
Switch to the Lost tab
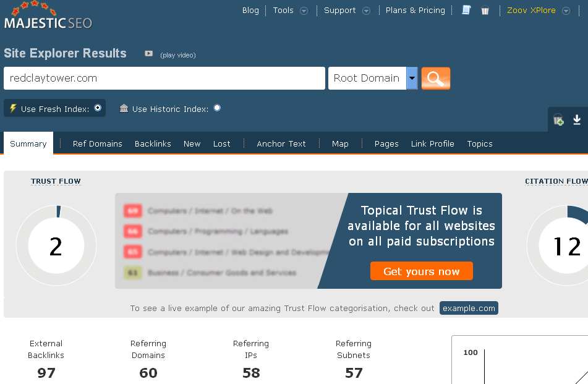(221, 144)
